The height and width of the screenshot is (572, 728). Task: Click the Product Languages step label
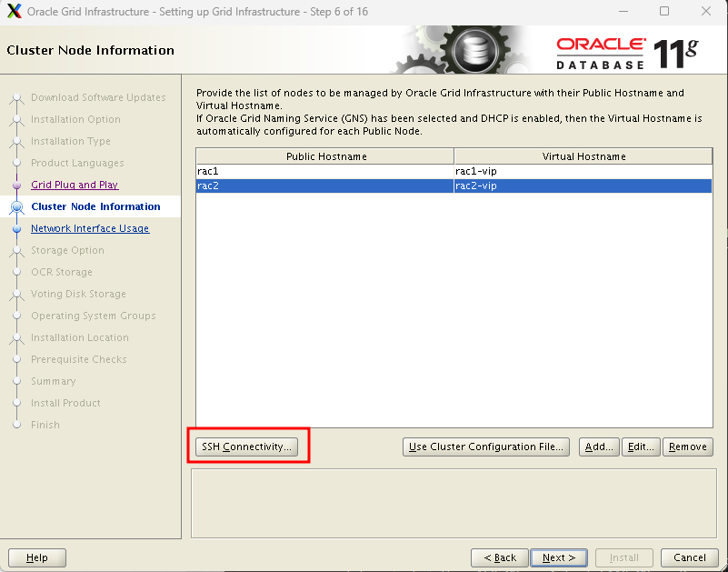pos(77,163)
